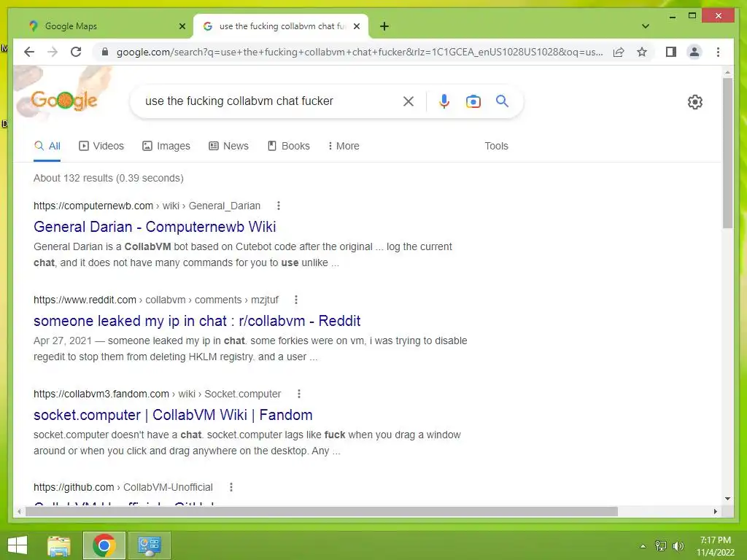Go back to the previous page

(x=29, y=52)
